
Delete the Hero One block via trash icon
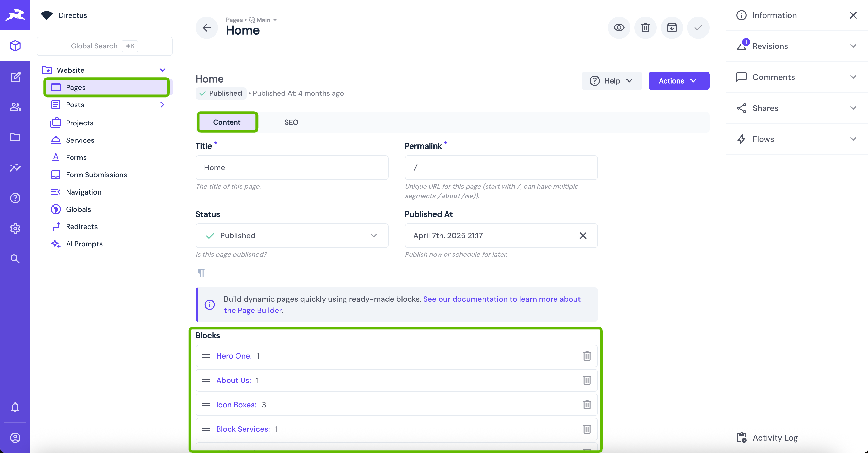(x=587, y=356)
